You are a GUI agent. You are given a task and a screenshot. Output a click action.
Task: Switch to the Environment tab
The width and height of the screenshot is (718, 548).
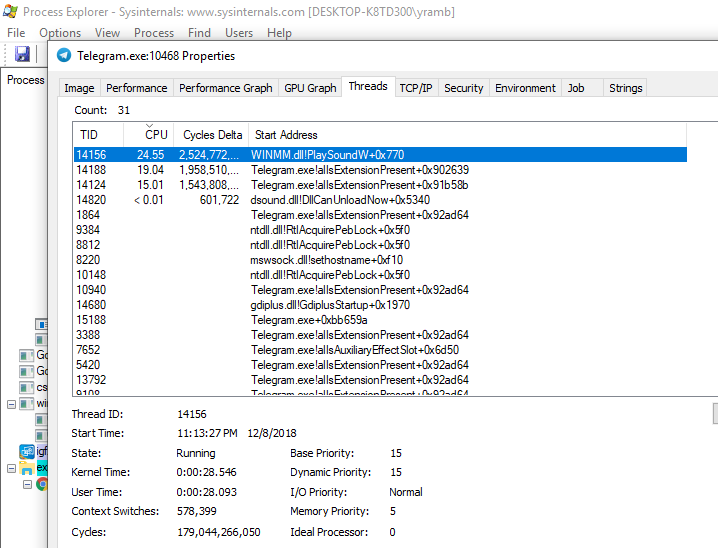(525, 88)
